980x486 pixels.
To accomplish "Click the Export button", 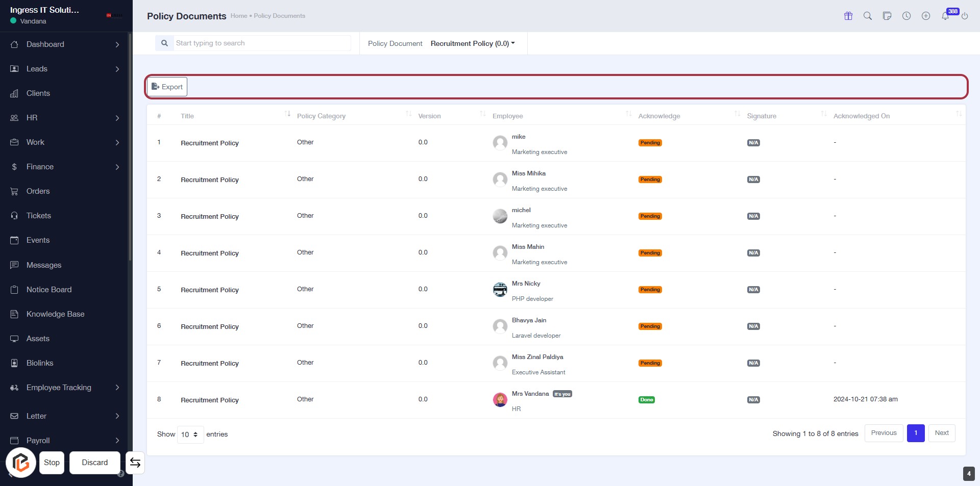I will tap(167, 87).
